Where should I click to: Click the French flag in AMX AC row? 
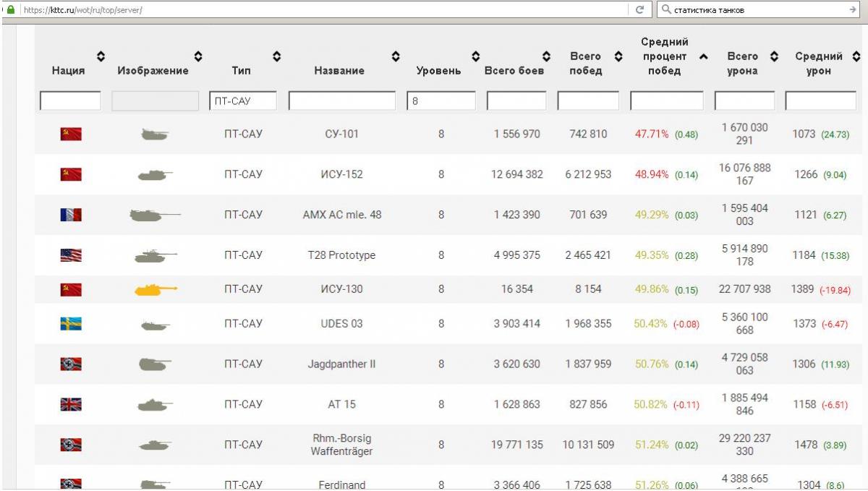[x=71, y=215]
